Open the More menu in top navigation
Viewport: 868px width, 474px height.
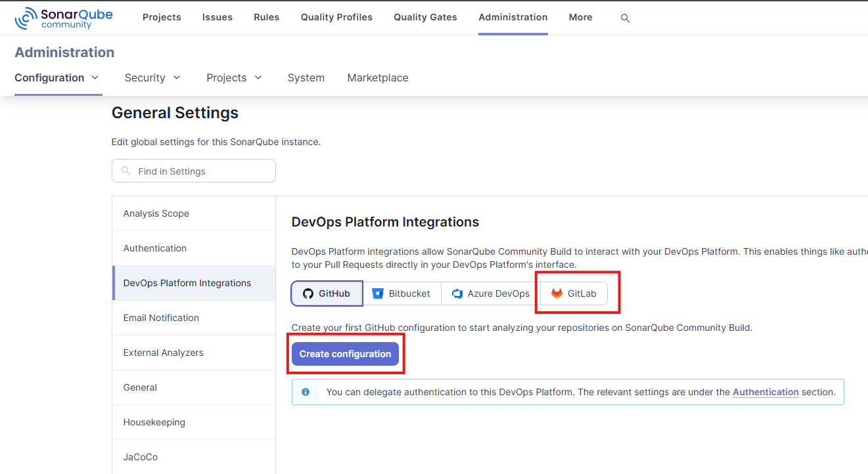pyautogui.click(x=581, y=18)
